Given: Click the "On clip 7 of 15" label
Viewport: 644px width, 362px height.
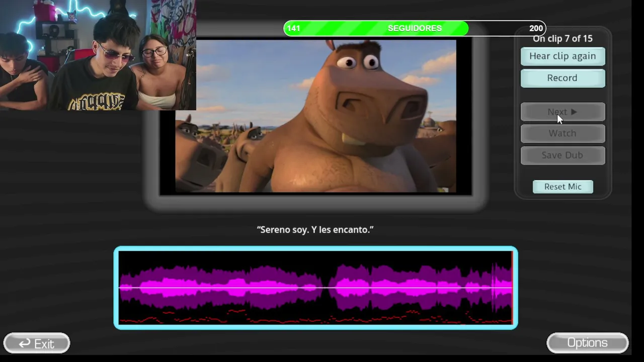Looking at the screenshot, I should [563, 39].
